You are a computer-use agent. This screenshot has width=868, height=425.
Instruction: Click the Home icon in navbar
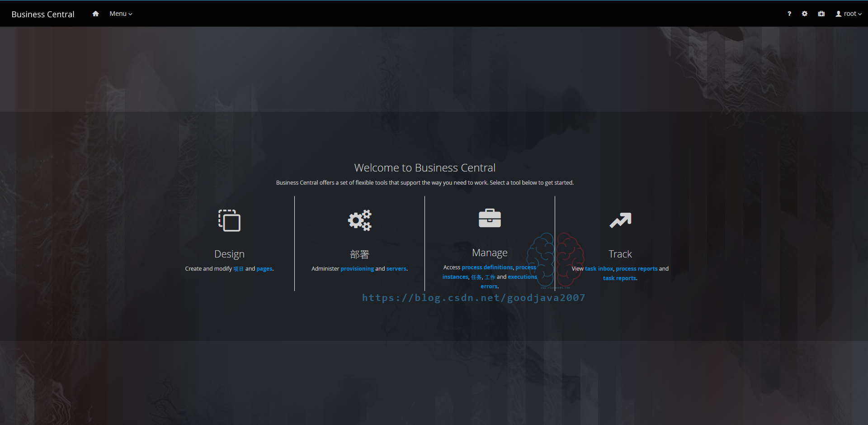click(x=95, y=14)
